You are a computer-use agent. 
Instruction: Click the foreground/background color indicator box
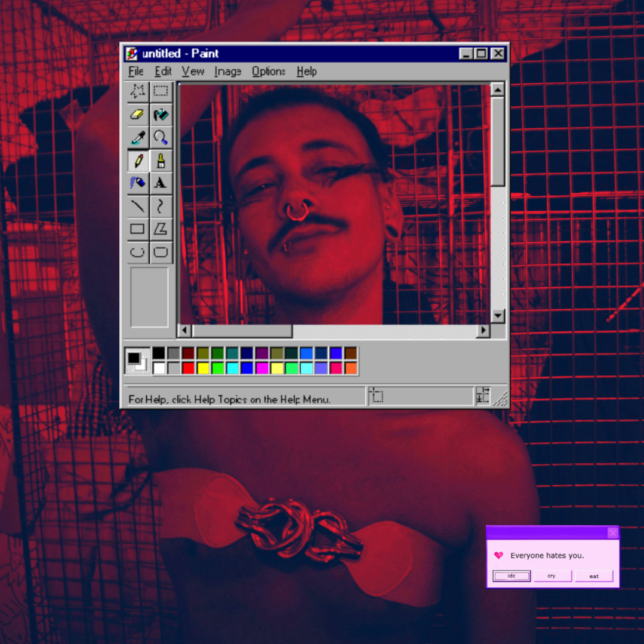click(137, 360)
